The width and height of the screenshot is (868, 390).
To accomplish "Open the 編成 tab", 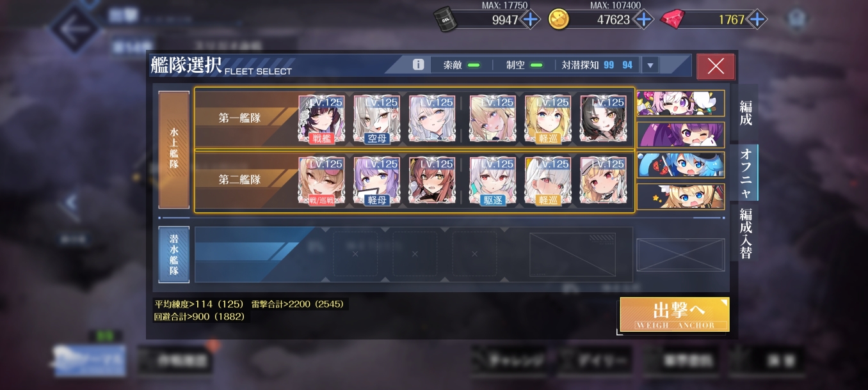I will tap(746, 113).
